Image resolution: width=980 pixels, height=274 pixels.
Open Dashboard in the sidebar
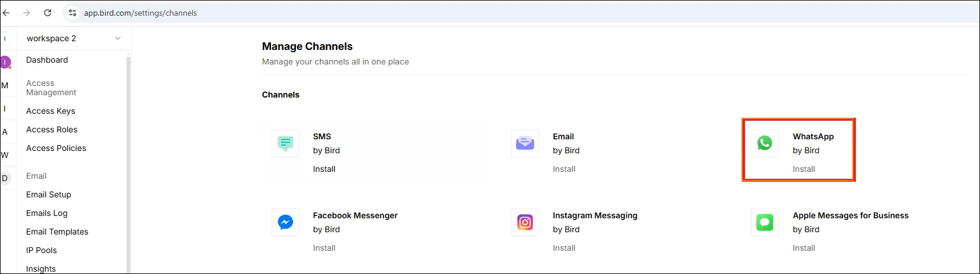click(47, 60)
